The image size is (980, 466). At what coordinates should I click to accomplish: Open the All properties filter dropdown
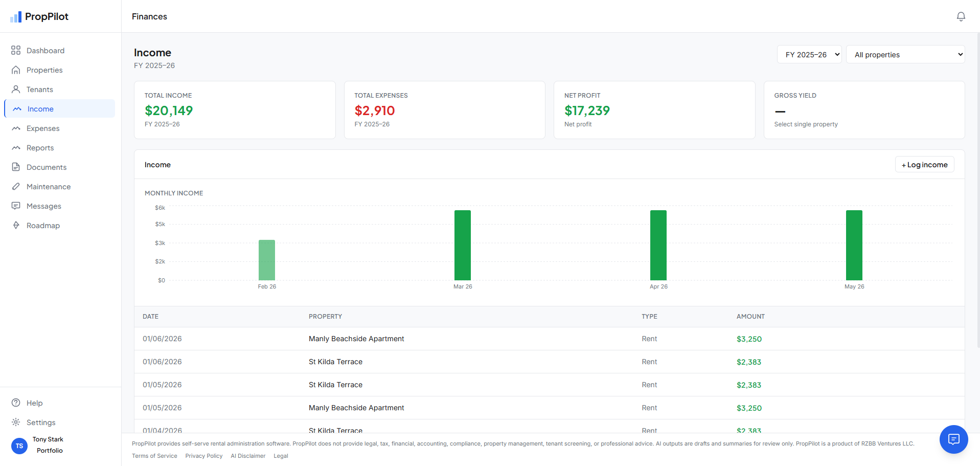point(905,54)
